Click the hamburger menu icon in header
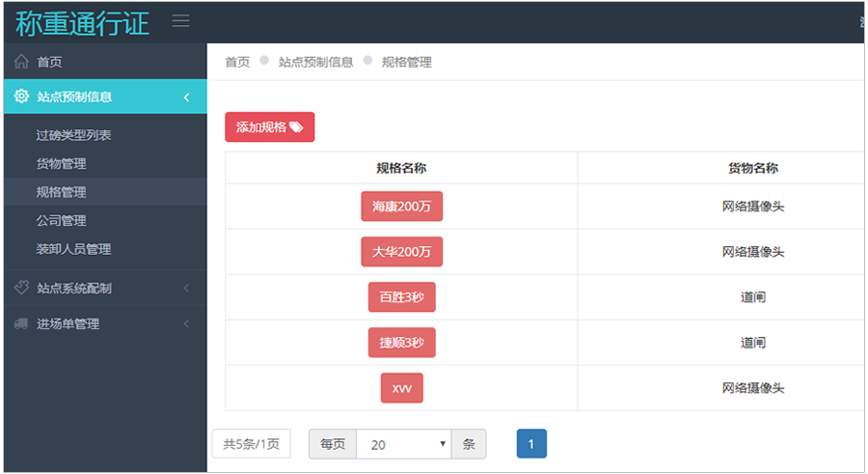 pos(180,21)
